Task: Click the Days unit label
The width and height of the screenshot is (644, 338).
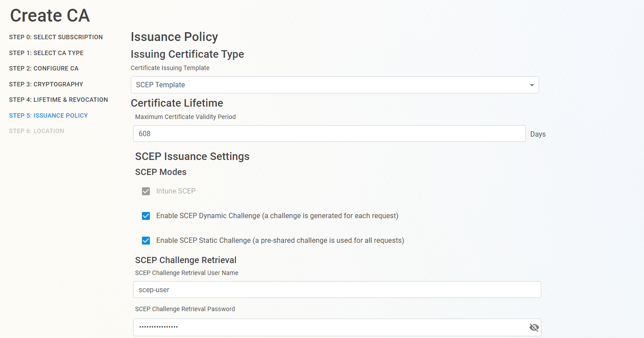Action: [x=538, y=134]
